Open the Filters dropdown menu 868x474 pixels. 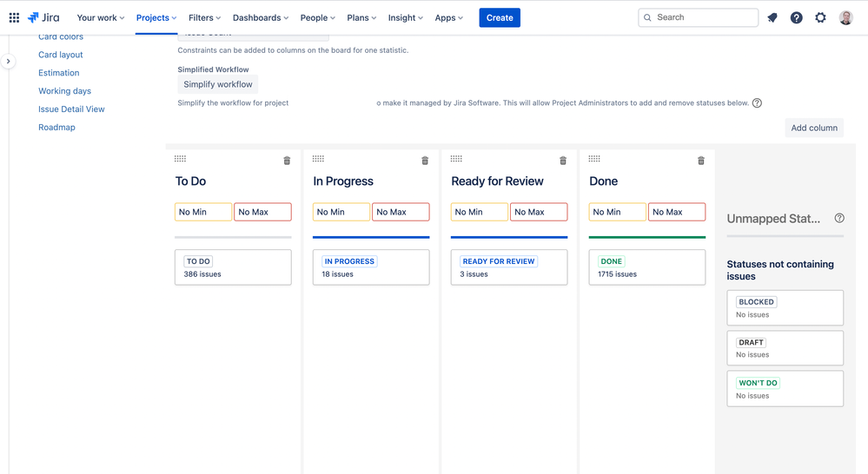click(205, 17)
